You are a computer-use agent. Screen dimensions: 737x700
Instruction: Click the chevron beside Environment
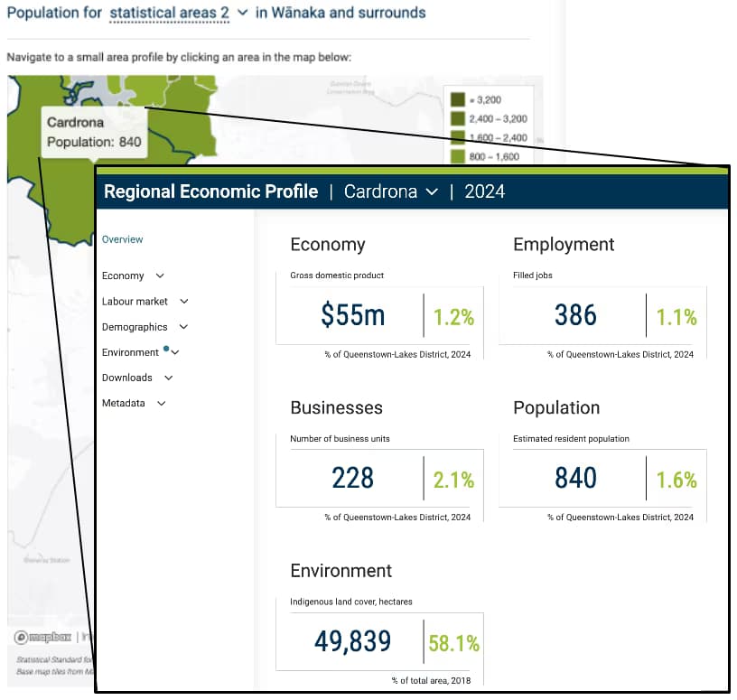[x=175, y=353]
